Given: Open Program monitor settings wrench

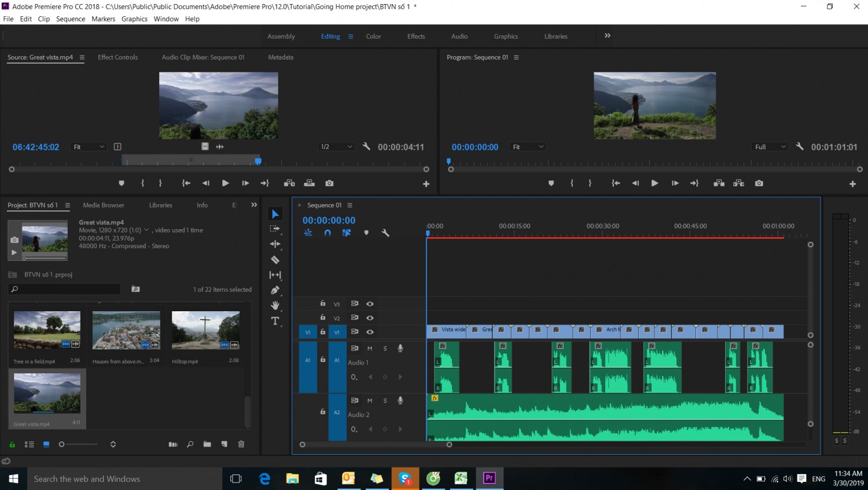Looking at the screenshot, I should (x=800, y=146).
